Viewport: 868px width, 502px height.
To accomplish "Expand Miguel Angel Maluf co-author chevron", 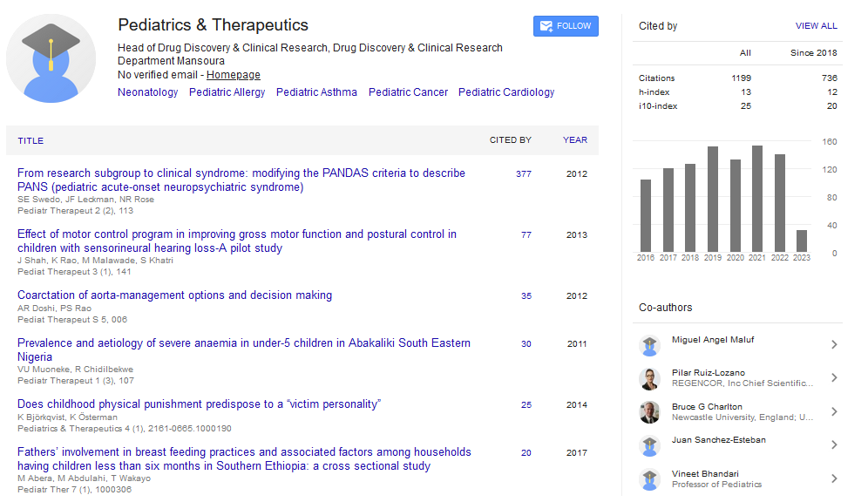I will click(834, 345).
